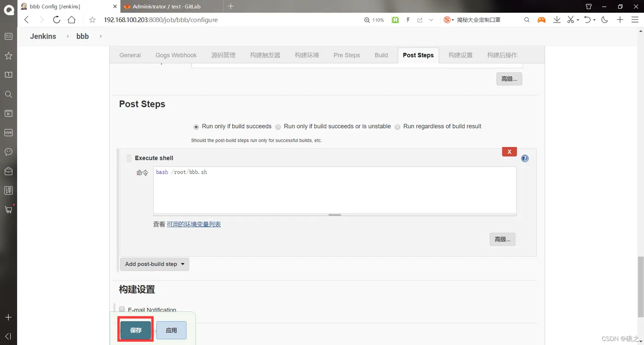Viewport: 644px width, 345px height.
Task: Open the chat bubble sidebar icon
Action: coord(8,152)
